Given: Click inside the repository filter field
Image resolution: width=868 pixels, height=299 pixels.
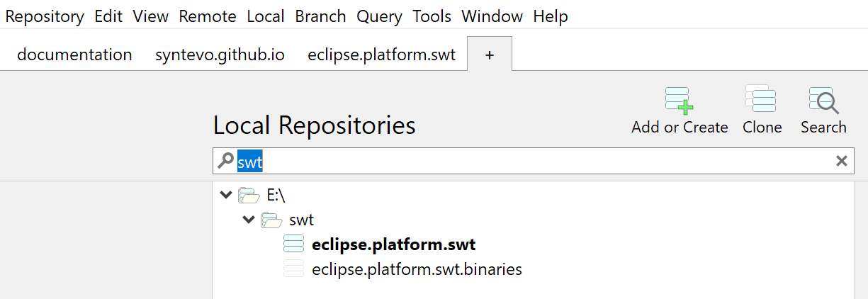Looking at the screenshot, I should point(533,162).
